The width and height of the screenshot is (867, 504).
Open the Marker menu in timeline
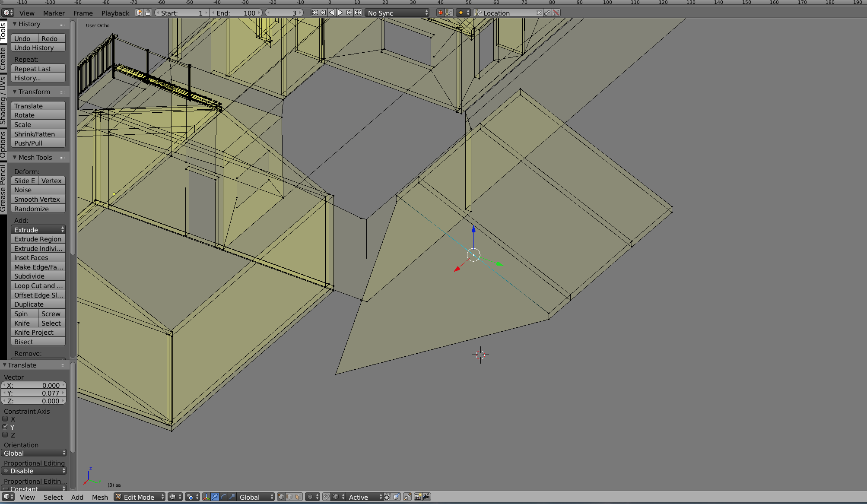tap(54, 13)
